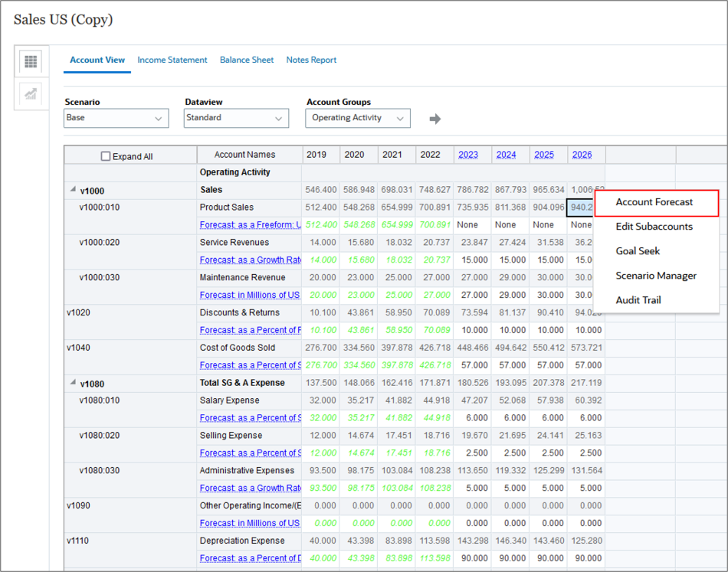Screen dimensions: 728x572
Task: Enable the Expand All checkbox
Action: (x=105, y=155)
